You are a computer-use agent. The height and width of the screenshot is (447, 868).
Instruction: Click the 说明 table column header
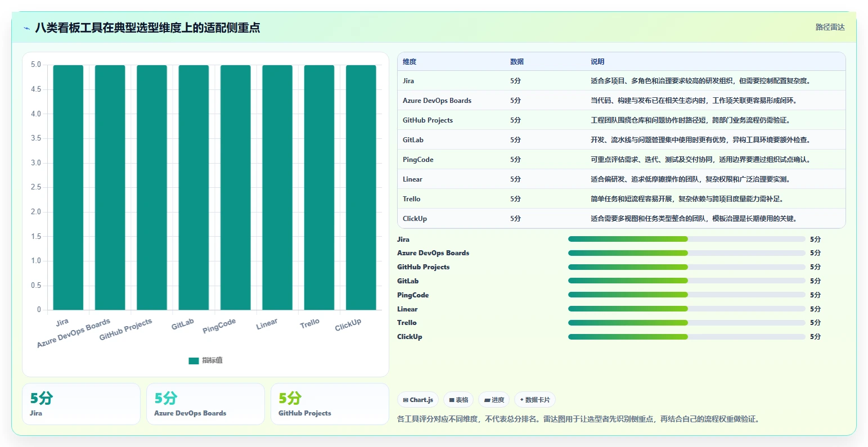tap(597, 62)
